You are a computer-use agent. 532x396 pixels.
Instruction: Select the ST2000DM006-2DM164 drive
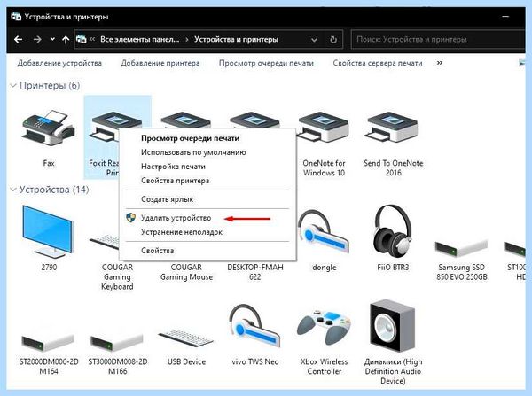[48, 343]
